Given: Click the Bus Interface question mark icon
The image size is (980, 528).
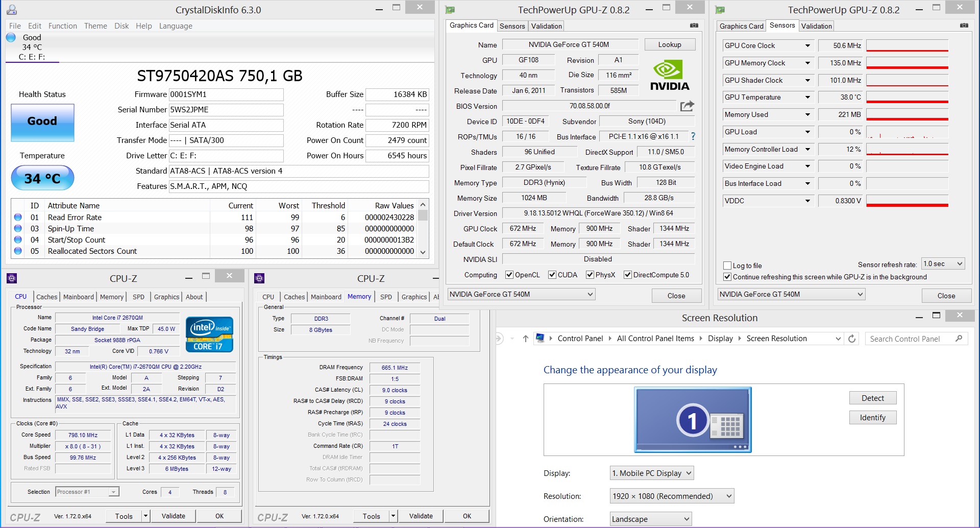Looking at the screenshot, I should (x=693, y=136).
